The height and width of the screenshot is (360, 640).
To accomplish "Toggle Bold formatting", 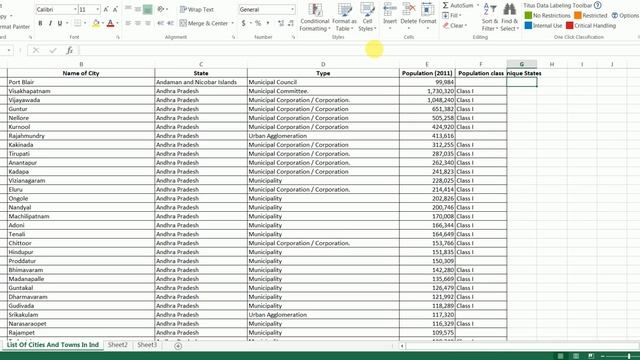I will pos(40,23).
